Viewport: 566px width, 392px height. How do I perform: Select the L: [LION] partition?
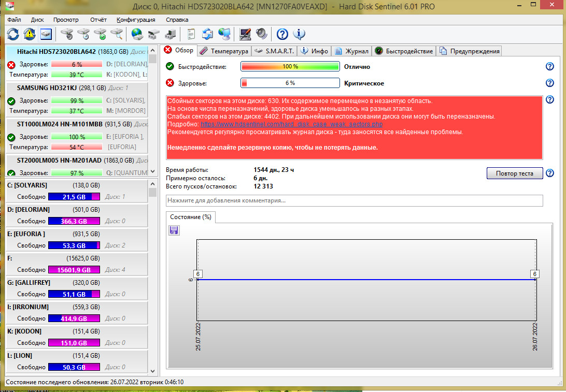click(77, 361)
